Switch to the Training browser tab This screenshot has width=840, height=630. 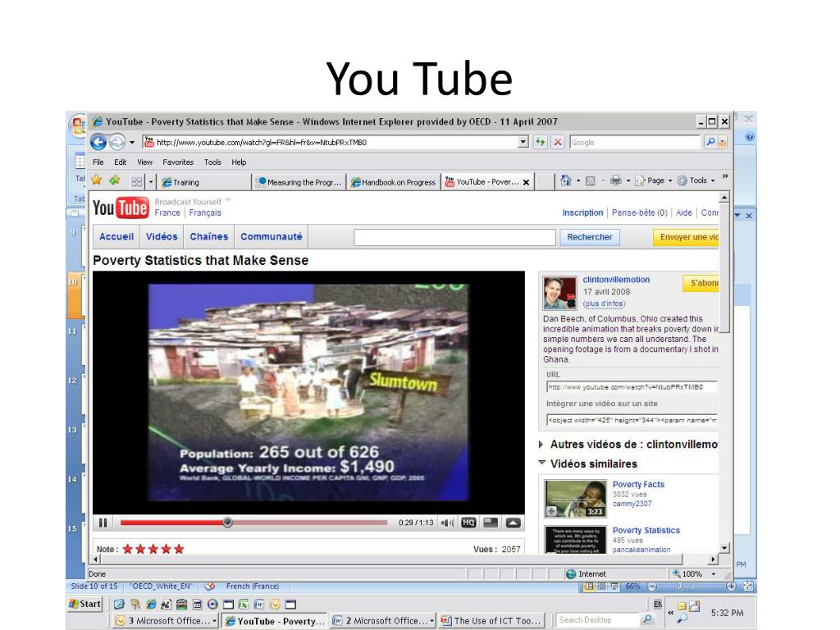[x=205, y=182]
